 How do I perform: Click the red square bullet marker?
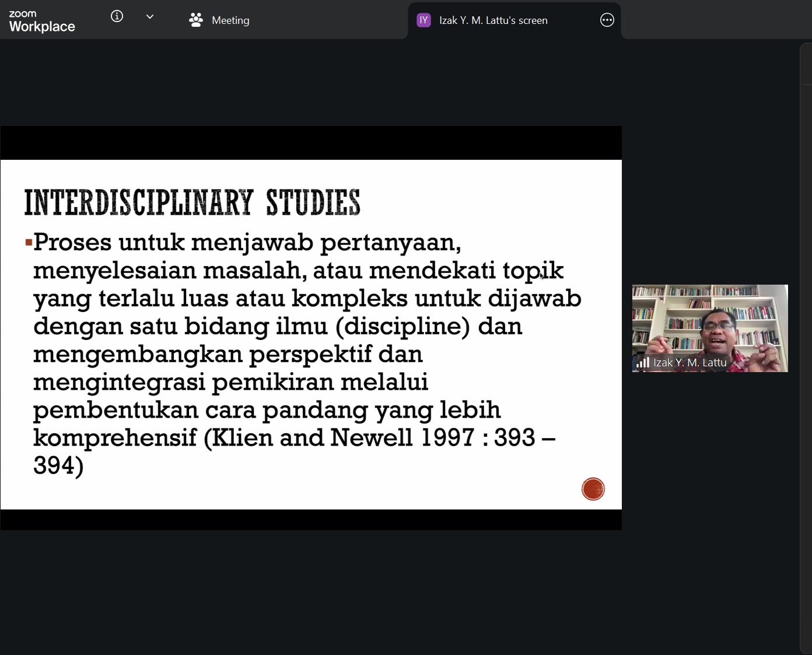pyautogui.click(x=29, y=241)
